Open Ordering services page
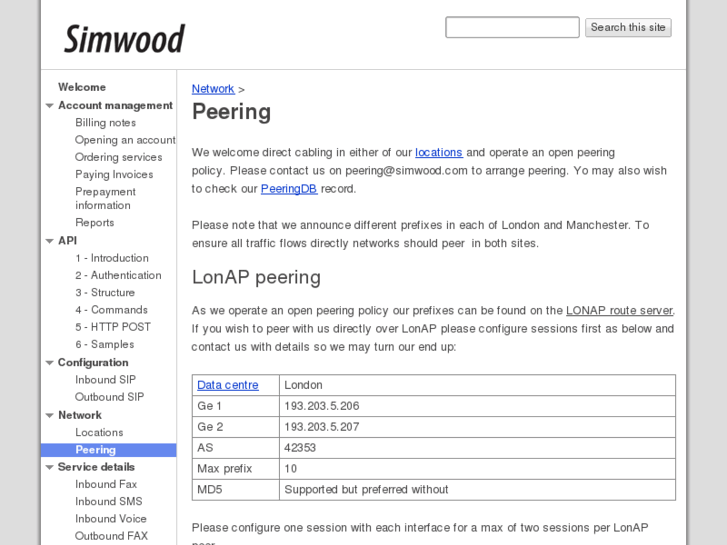Image resolution: width=727 pixels, height=545 pixels. click(x=119, y=157)
